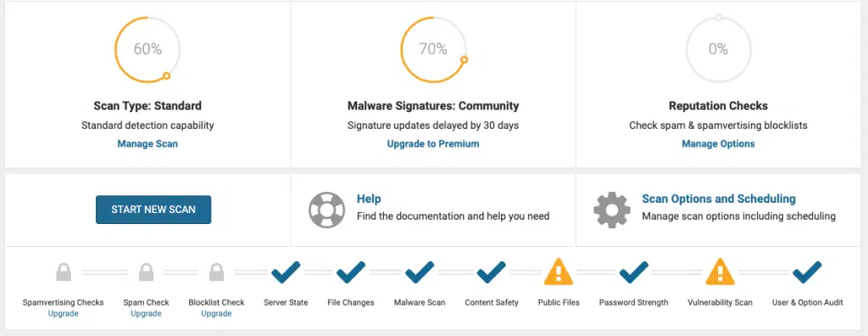Click Upgrade under Spamvertising Checks
This screenshot has height=336, width=868.
[x=63, y=313]
